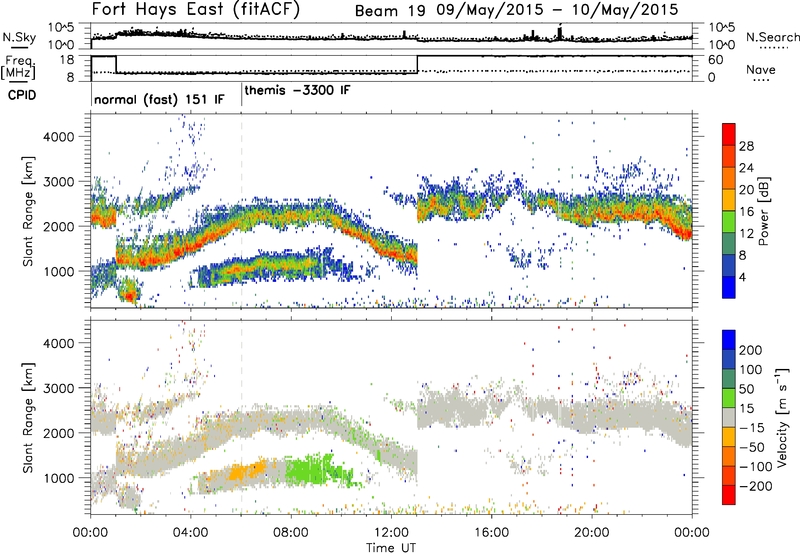Click the 08:00 time tick label
Screen dimensions: 800x554
291,533
